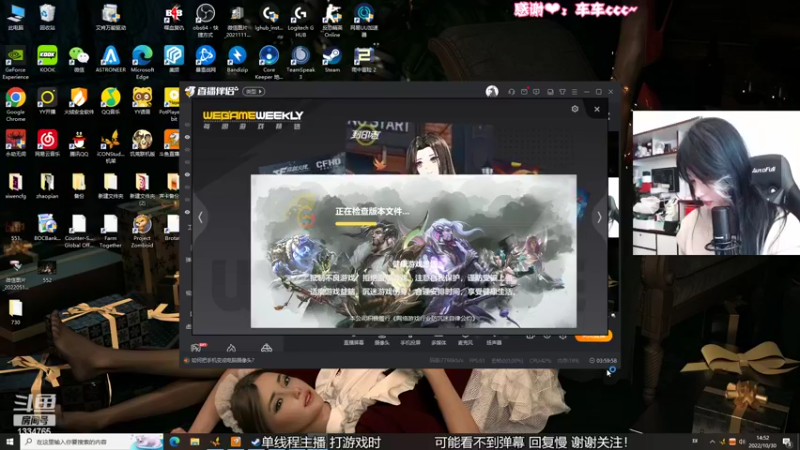Open the notification center in the system tray
The image size is (800, 450).
pyautogui.click(x=787, y=441)
